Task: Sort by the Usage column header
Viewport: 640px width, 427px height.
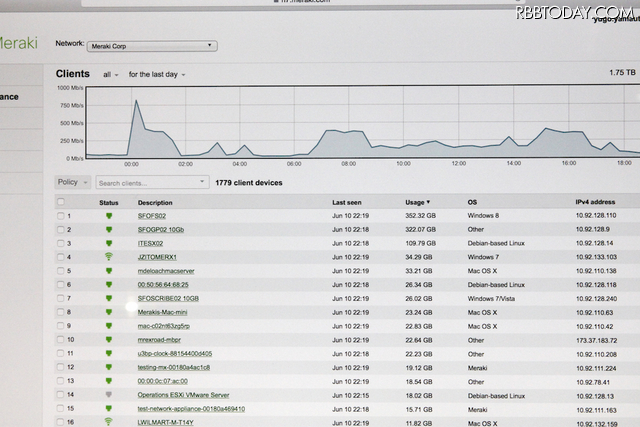Action: [417, 202]
